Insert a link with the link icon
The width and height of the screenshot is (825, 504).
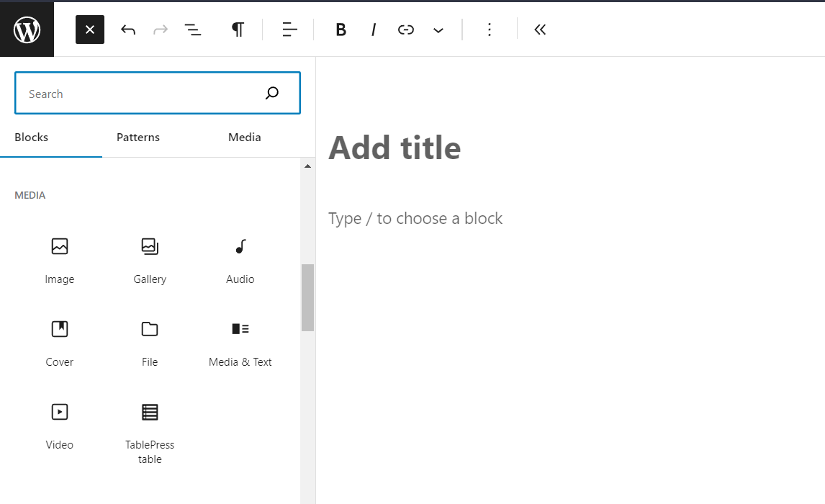tap(405, 30)
